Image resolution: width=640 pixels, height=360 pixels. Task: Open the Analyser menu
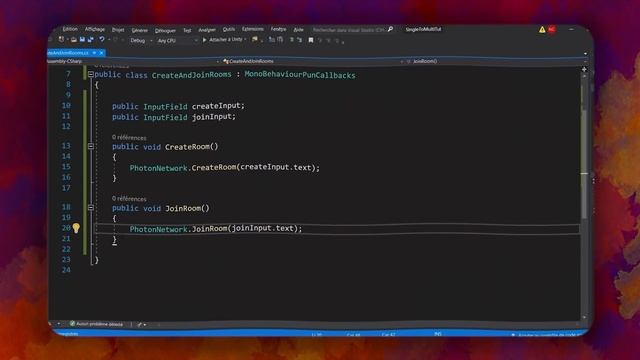pyautogui.click(x=207, y=30)
